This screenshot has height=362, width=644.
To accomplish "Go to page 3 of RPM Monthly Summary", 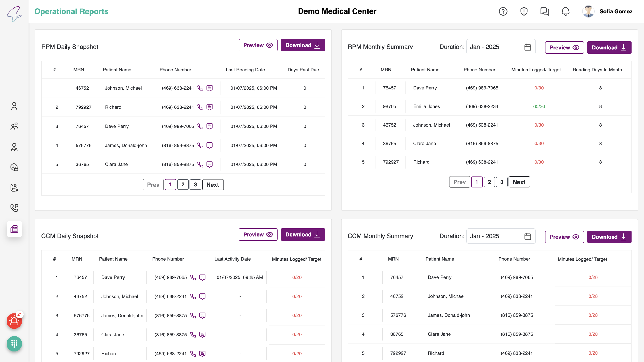I will (x=501, y=182).
